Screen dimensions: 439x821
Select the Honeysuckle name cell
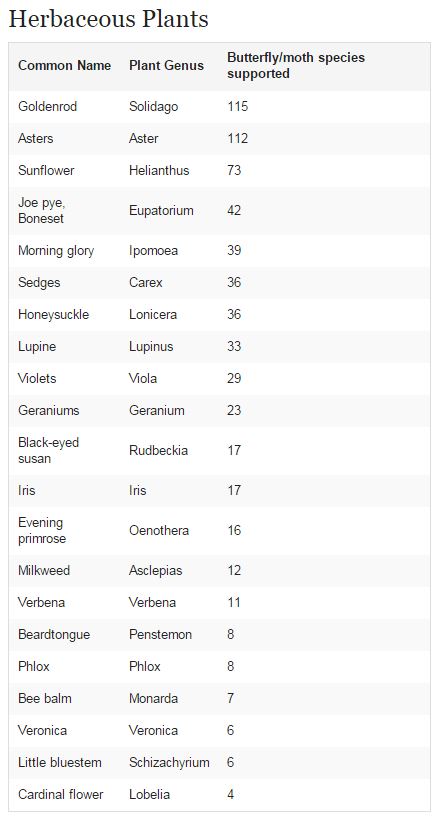[53, 314]
